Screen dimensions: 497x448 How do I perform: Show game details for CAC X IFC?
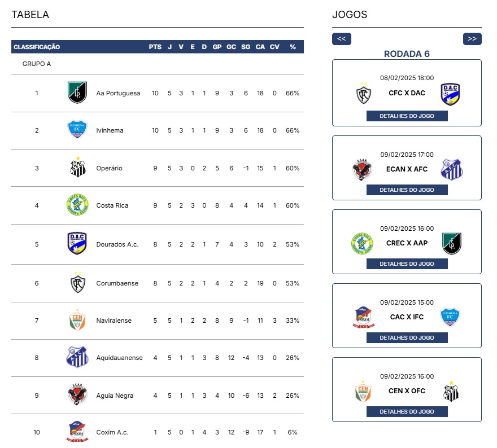407,337
